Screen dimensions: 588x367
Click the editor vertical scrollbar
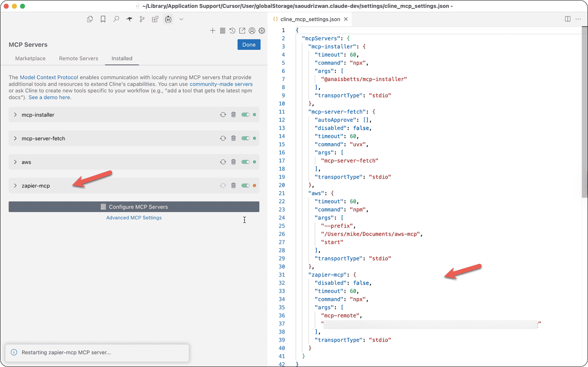tap(584, 112)
